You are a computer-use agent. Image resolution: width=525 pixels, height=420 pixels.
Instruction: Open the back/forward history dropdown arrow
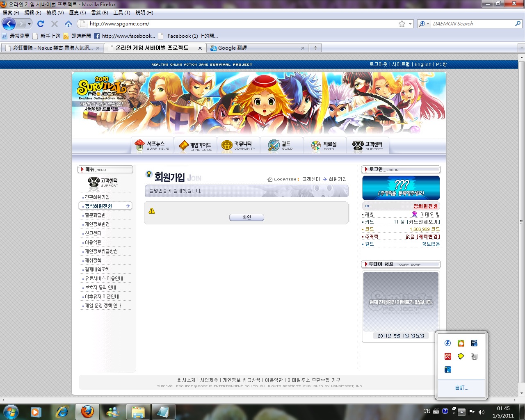[29, 24]
